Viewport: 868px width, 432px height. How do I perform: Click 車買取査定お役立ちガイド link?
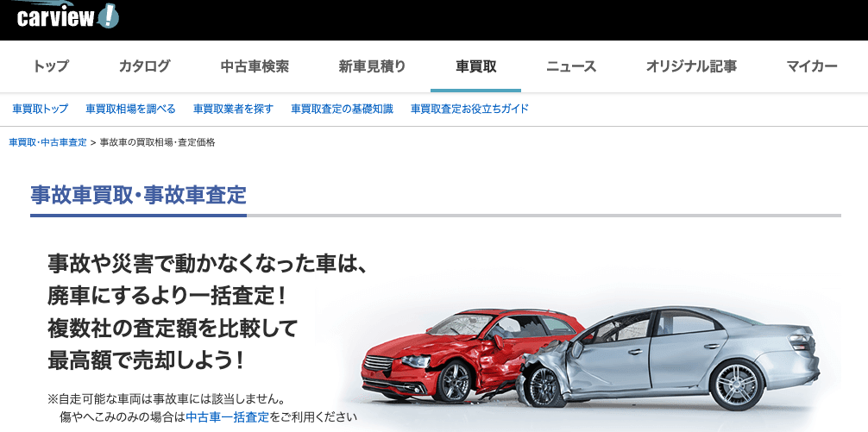click(x=470, y=109)
